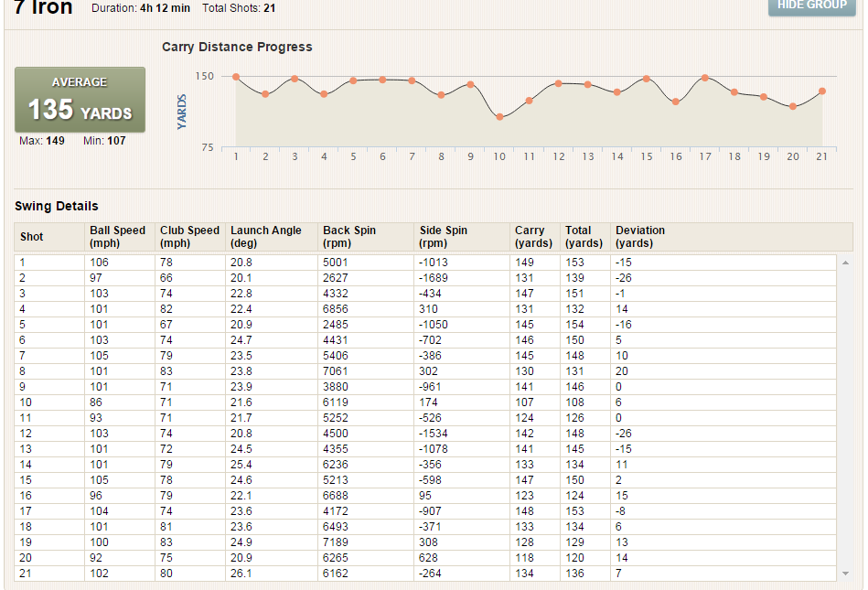Click shot 21 data point on chart
This screenshot has height=590, width=868.
click(x=822, y=91)
